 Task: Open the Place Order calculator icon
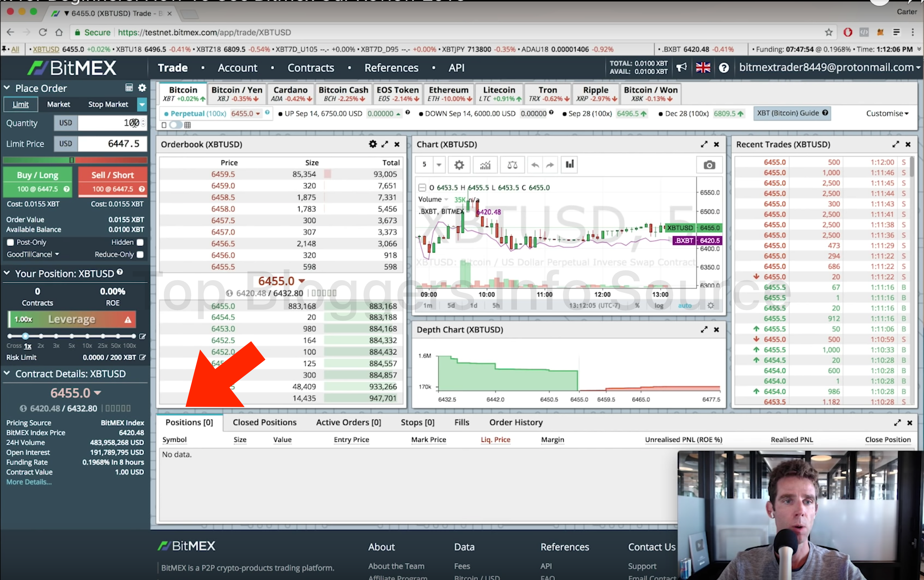(129, 88)
